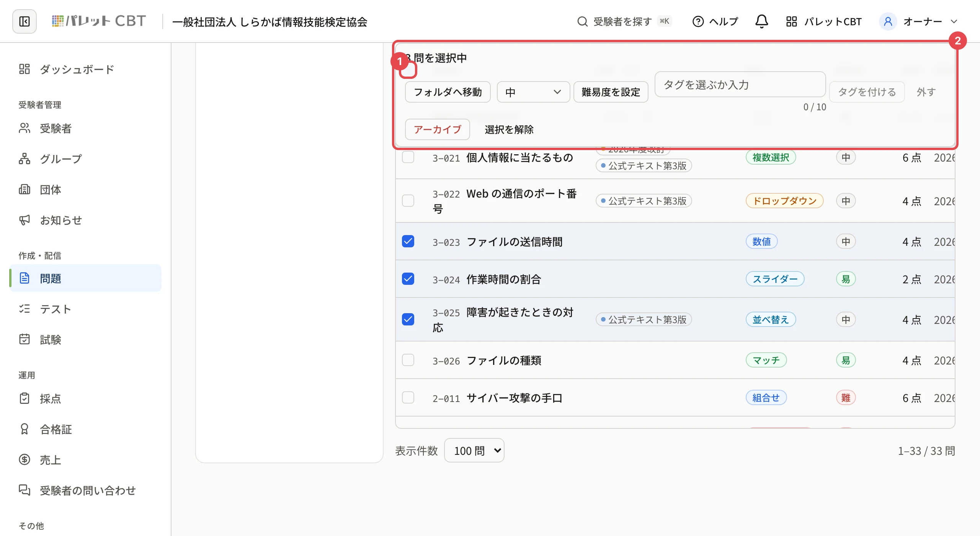Click the 複数選択 type badge
Screen dimensions: 980x536
771,157
